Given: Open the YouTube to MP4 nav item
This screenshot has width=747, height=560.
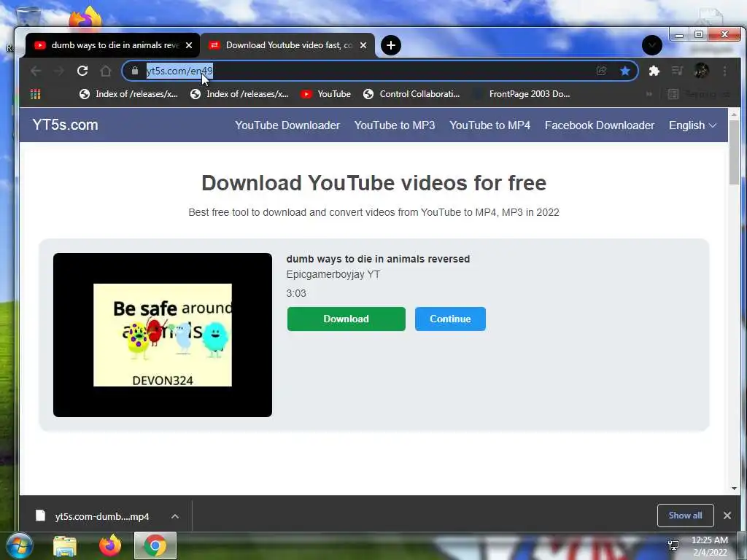Looking at the screenshot, I should click(x=489, y=125).
